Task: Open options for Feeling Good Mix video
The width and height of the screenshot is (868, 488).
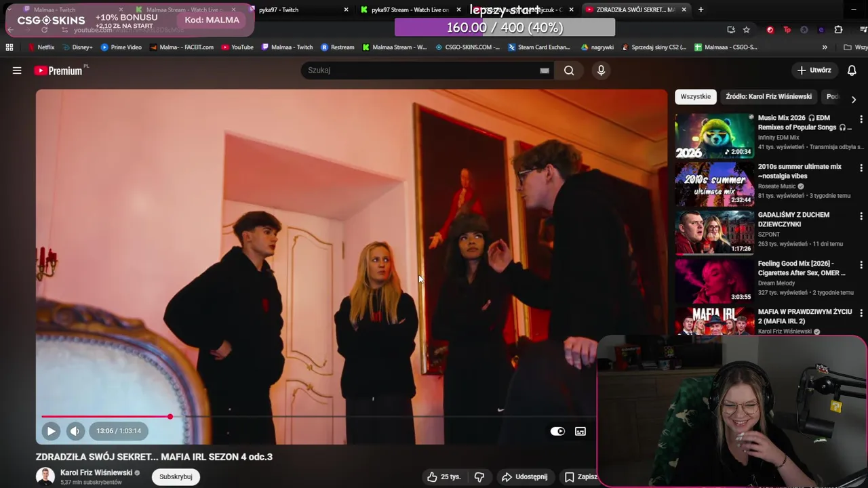Action: (861, 265)
